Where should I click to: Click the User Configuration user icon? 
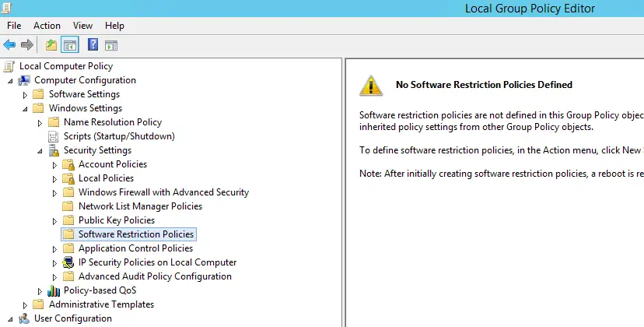(x=24, y=318)
